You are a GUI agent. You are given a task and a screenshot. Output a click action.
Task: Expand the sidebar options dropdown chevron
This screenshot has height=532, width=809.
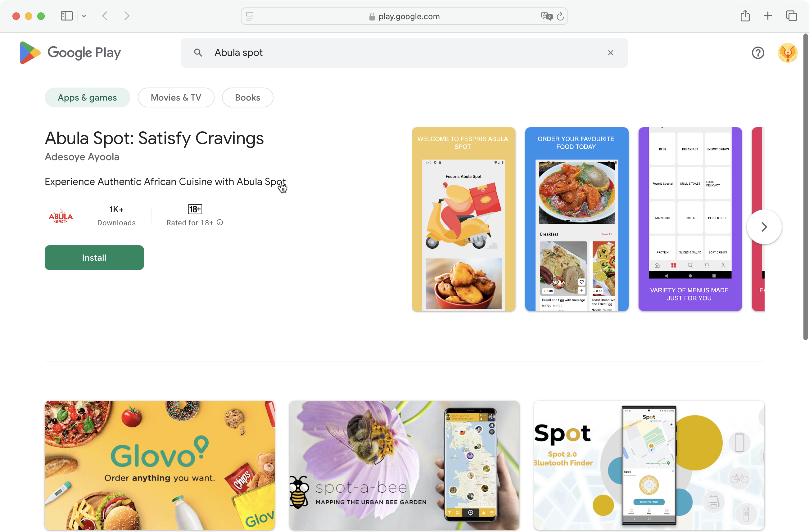84,16
